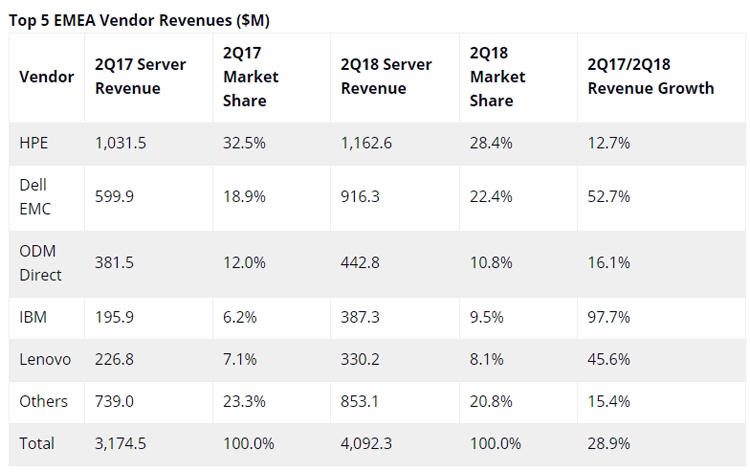Select the total revenue growth 28.9%
The height and width of the screenshot is (472, 750).
pos(608,443)
